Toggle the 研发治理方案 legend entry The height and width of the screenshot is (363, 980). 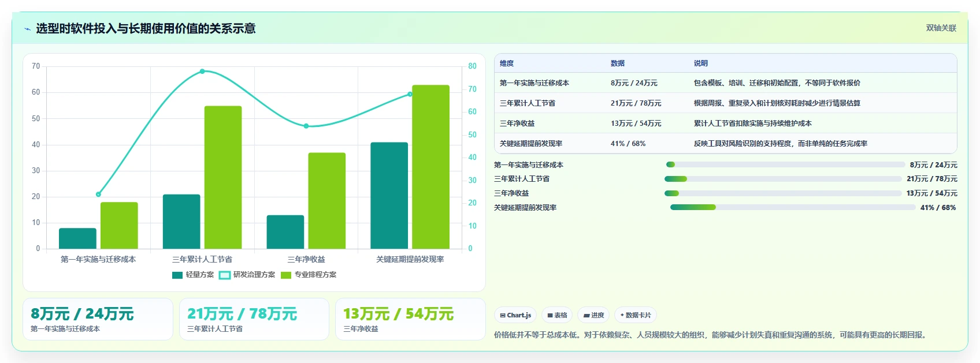[247, 275]
